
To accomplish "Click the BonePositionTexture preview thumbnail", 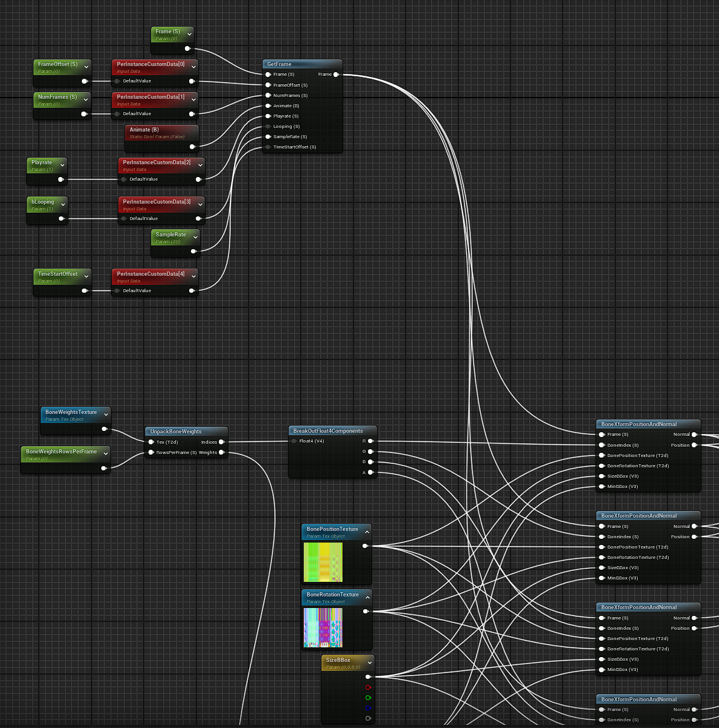I will [x=323, y=562].
